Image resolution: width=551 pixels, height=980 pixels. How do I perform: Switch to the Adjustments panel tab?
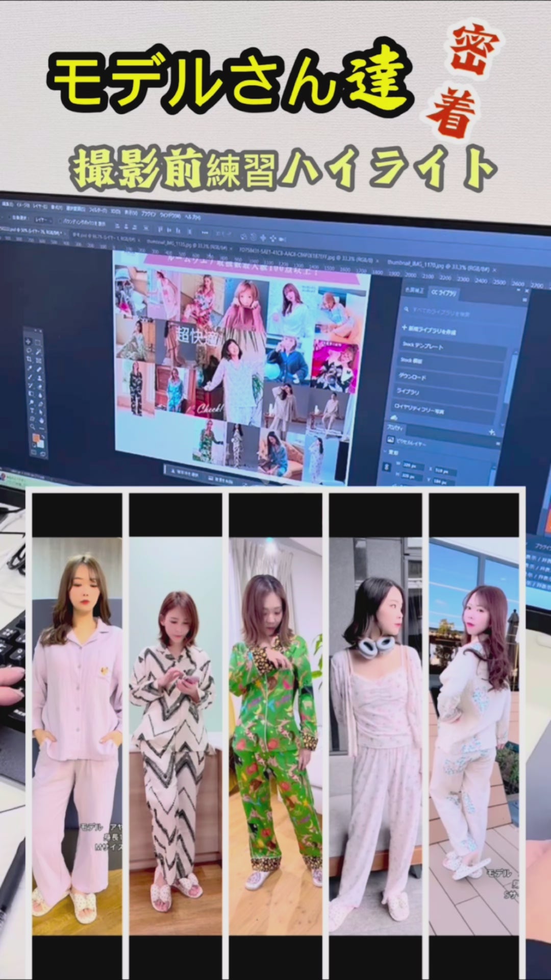414,290
